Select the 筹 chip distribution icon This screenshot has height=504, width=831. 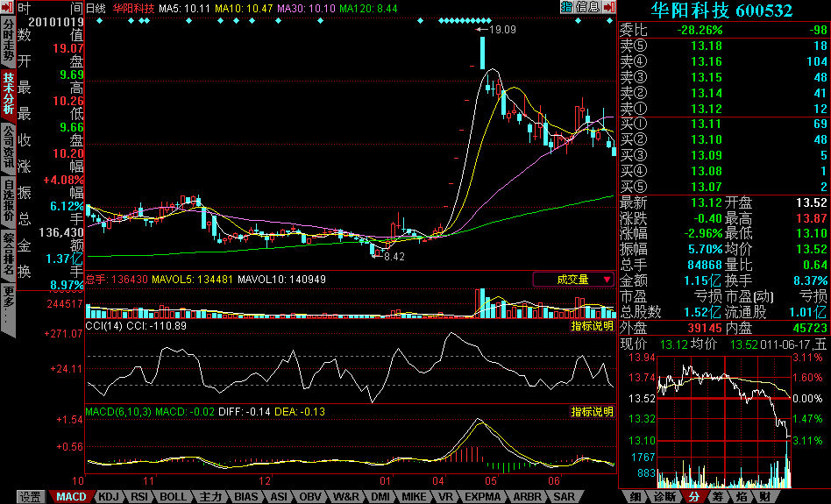717,497
